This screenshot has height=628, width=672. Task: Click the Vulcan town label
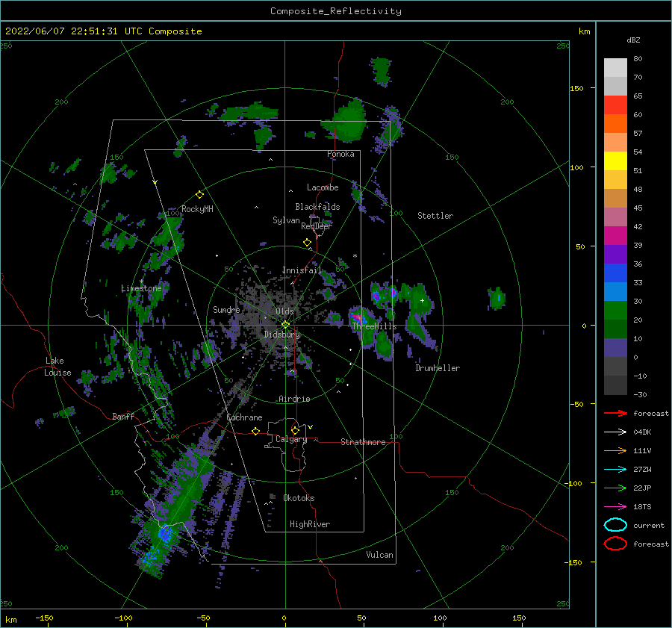[x=380, y=555]
